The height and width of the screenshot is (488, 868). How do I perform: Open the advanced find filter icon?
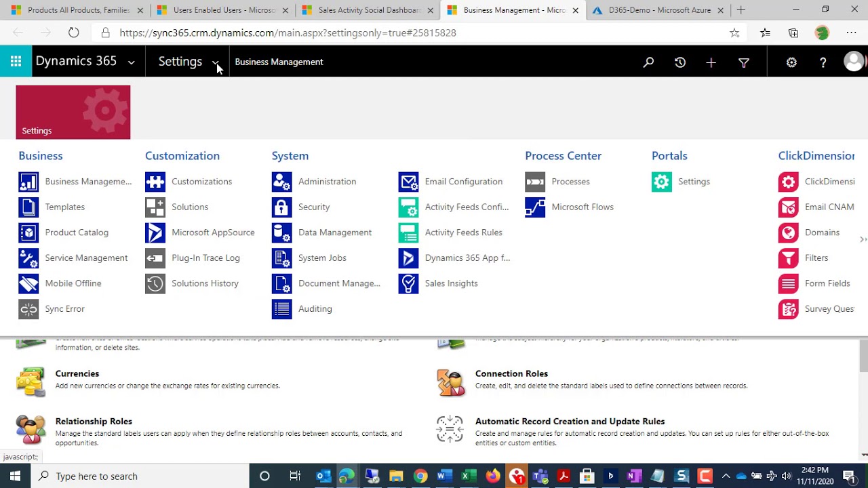point(743,62)
